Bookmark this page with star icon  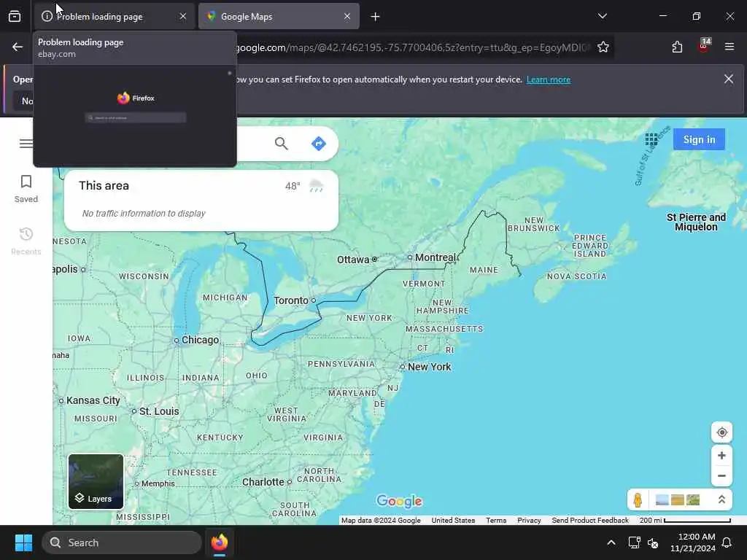603,47
